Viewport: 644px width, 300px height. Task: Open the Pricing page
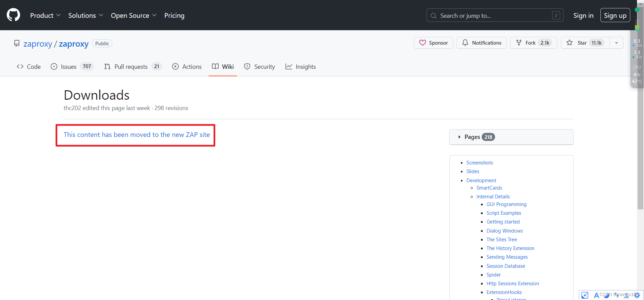[174, 15]
